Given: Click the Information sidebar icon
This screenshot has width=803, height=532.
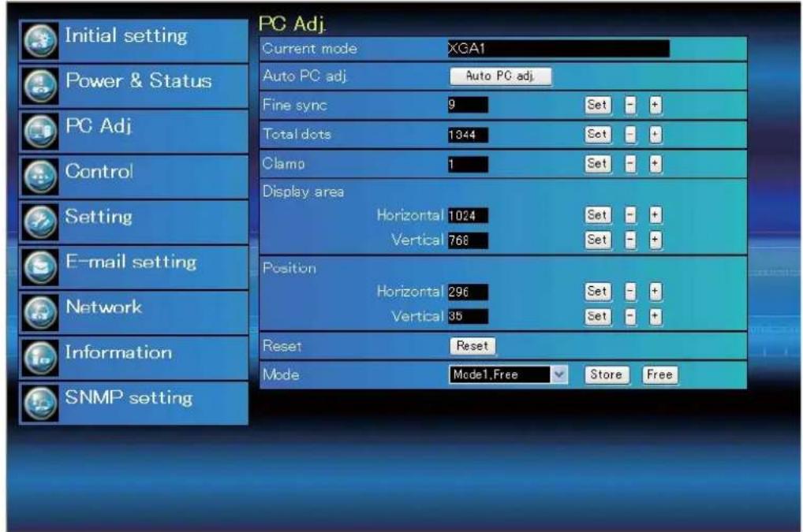Looking at the screenshot, I should tap(40, 357).
